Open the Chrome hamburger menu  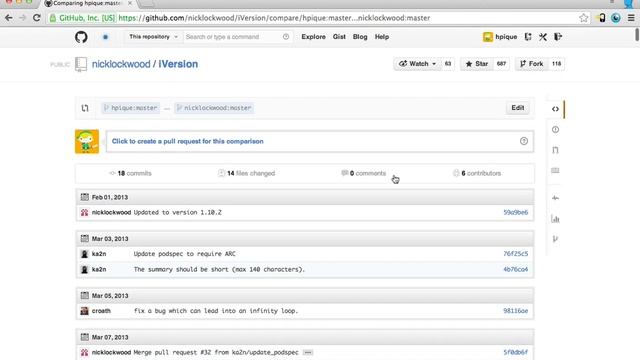click(x=631, y=18)
